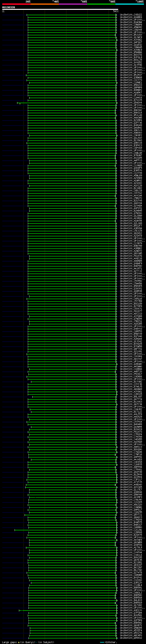
Task: Select the UniRef100_Q4FQU7 label
Action: (x=131, y=42)
